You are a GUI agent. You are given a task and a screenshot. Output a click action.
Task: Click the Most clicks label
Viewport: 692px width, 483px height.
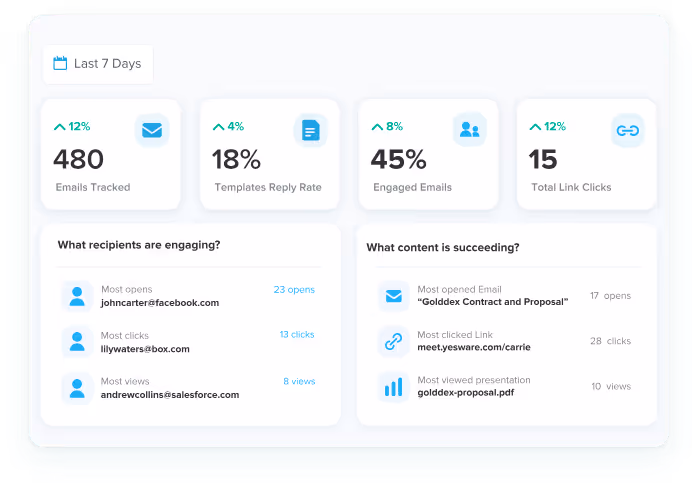[125, 336]
